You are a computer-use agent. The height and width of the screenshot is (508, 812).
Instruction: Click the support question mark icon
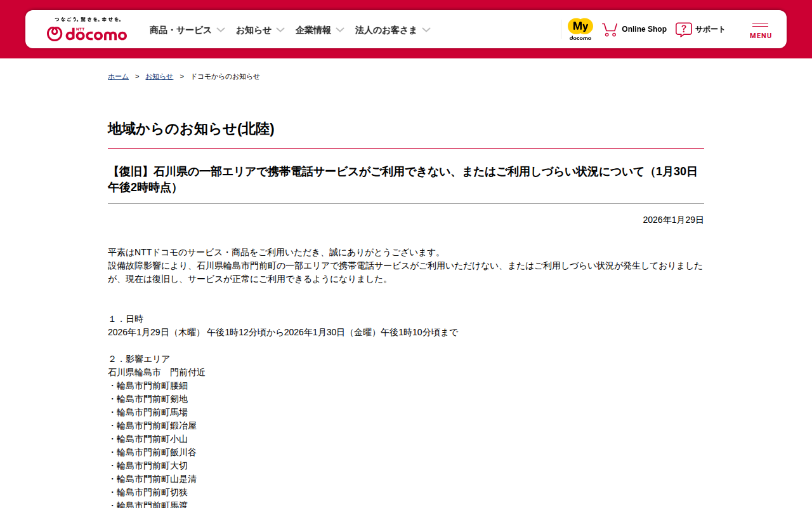pos(683,29)
